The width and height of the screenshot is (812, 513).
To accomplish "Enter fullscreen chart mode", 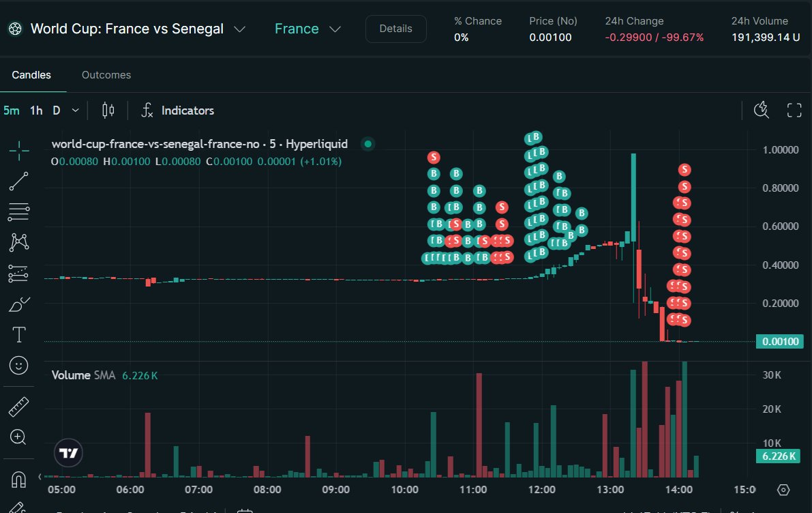I will (x=794, y=110).
